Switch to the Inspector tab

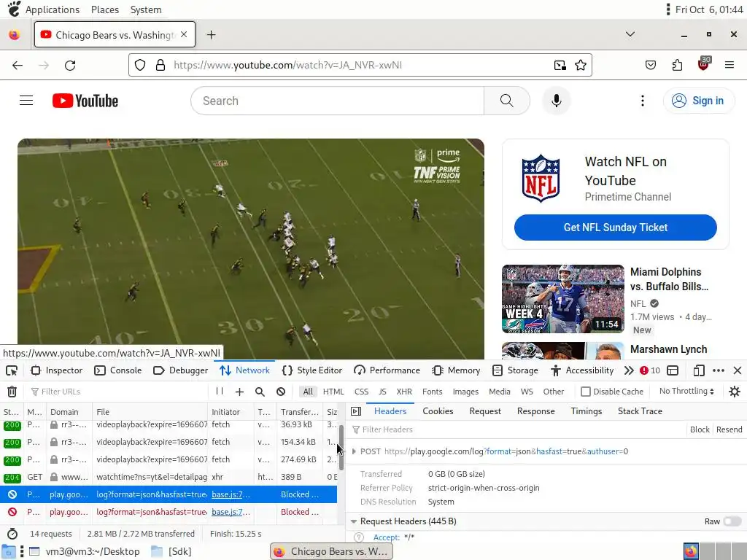56,370
